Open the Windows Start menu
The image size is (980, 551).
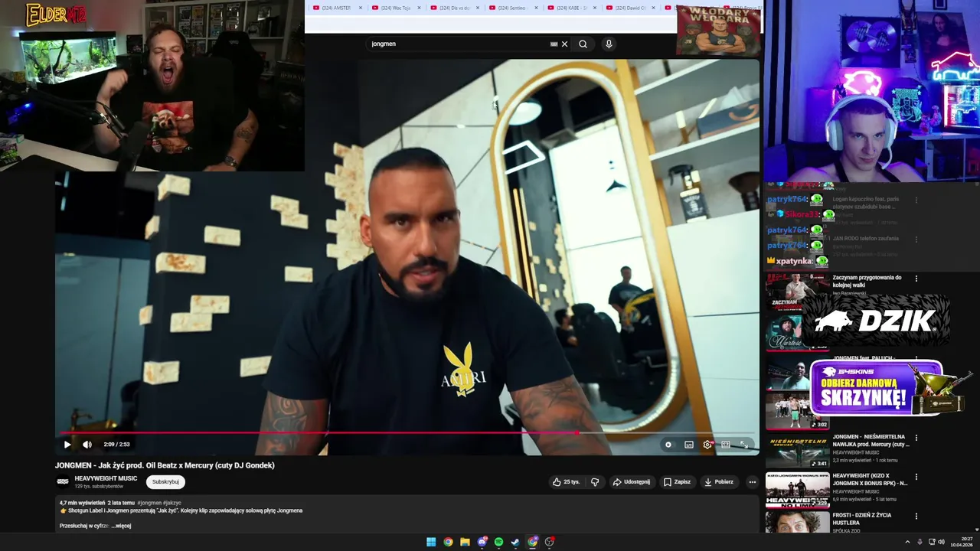pos(431,542)
